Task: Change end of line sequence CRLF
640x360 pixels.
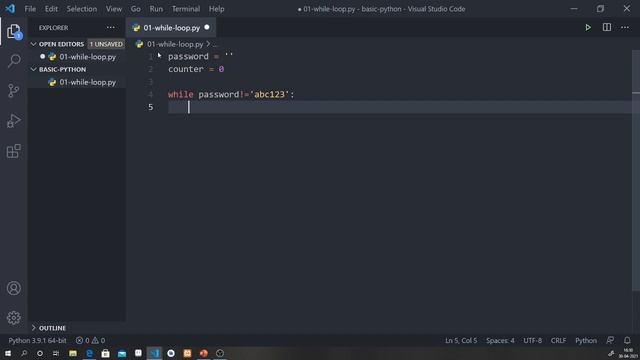Action: click(558, 340)
